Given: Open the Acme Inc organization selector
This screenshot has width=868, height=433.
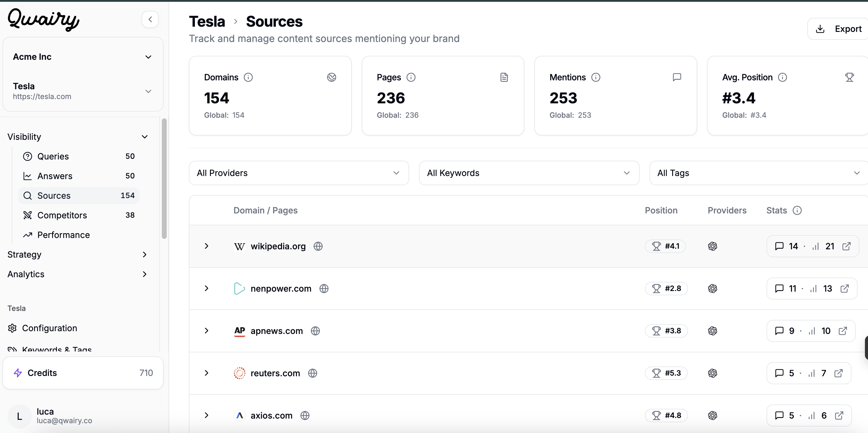Looking at the screenshot, I should click(x=82, y=57).
